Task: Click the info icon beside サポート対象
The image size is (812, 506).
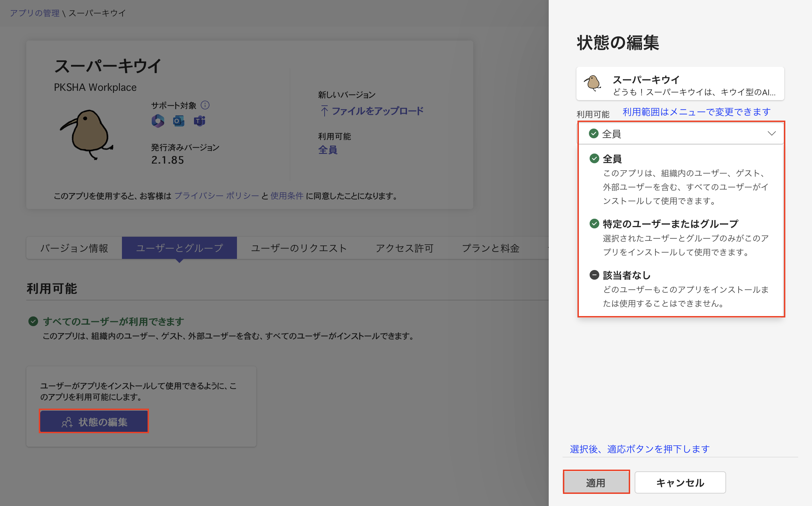Action: click(205, 105)
